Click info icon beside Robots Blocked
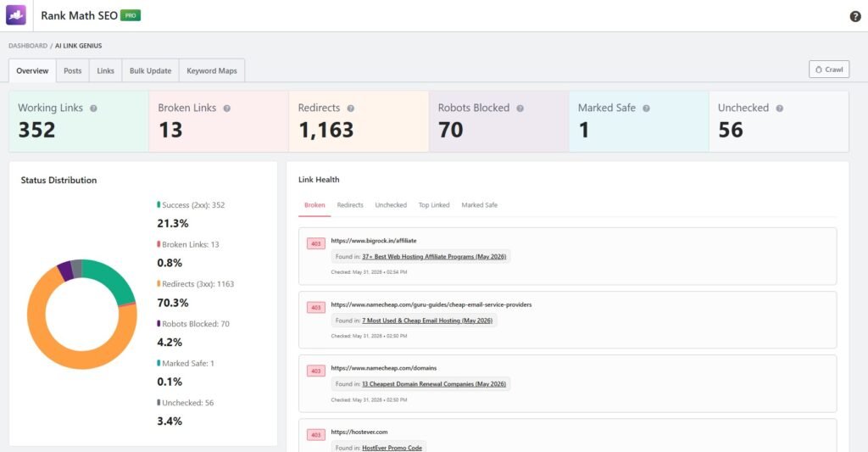This screenshot has height=452, width=868. coord(520,109)
